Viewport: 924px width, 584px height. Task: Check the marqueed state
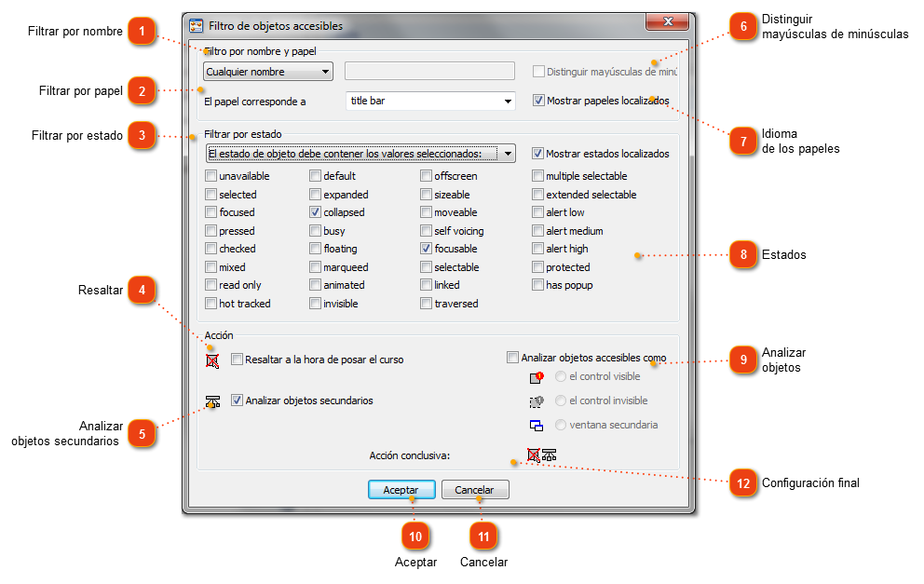[x=315, y=267]
